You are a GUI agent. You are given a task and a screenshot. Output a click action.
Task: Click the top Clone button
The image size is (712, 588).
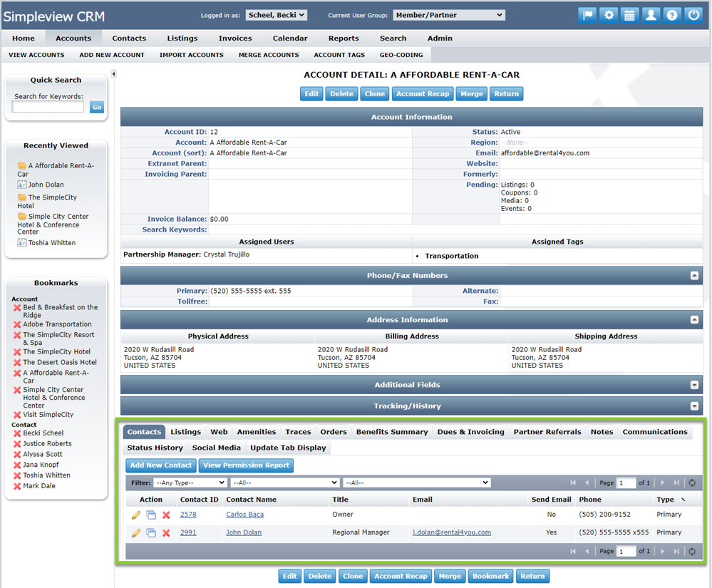[374, 94]
